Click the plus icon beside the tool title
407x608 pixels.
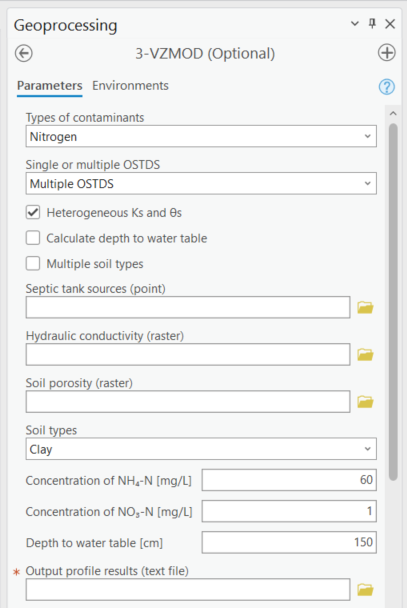tap(386, 53)
